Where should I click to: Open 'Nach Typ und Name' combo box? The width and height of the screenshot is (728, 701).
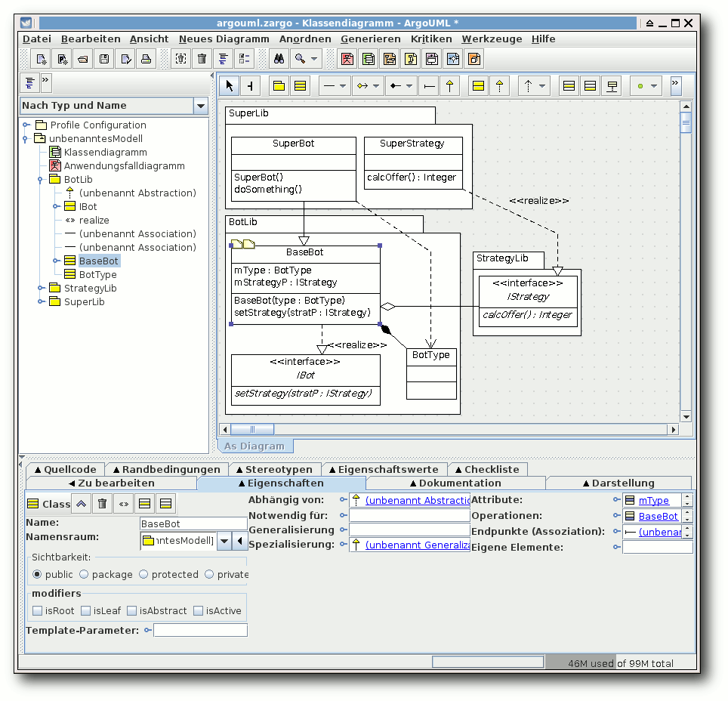[201, 106]
